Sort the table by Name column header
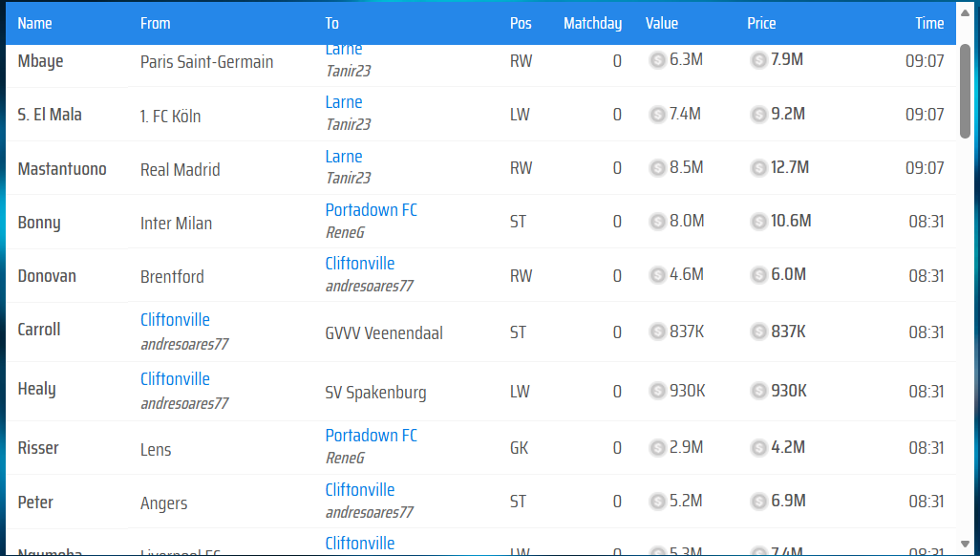This screenshot has height=556, width=980. [35, 23]
